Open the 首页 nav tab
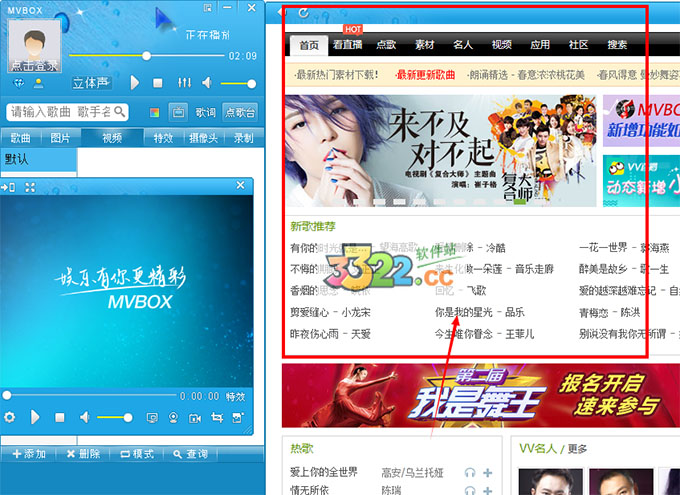The width and height of the screenshot is (680, 495). click(x=309, y=45)
